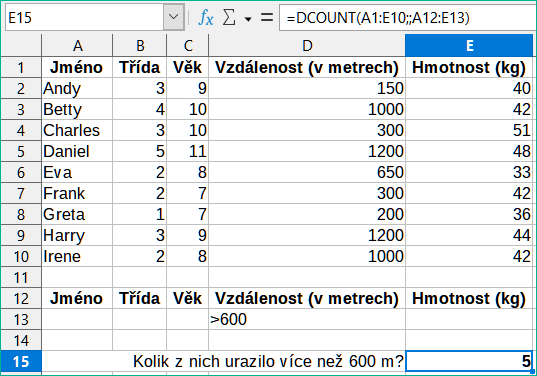Click row 12 header Vzdálenost (v metrech)

pos(307,298)
